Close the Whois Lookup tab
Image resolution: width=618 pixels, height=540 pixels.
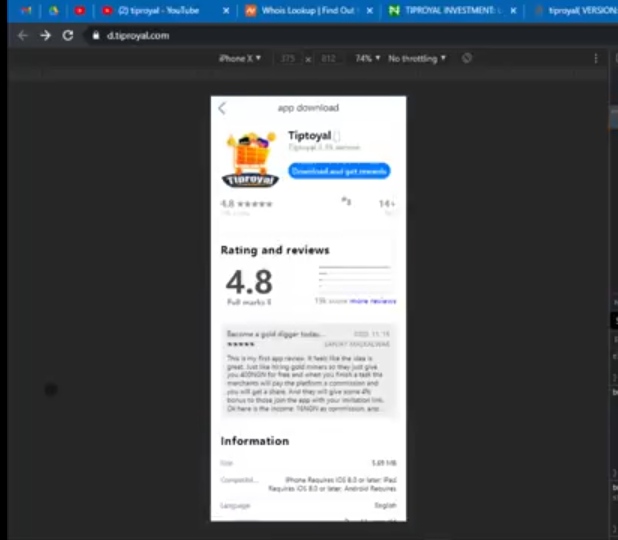(370, 11)
